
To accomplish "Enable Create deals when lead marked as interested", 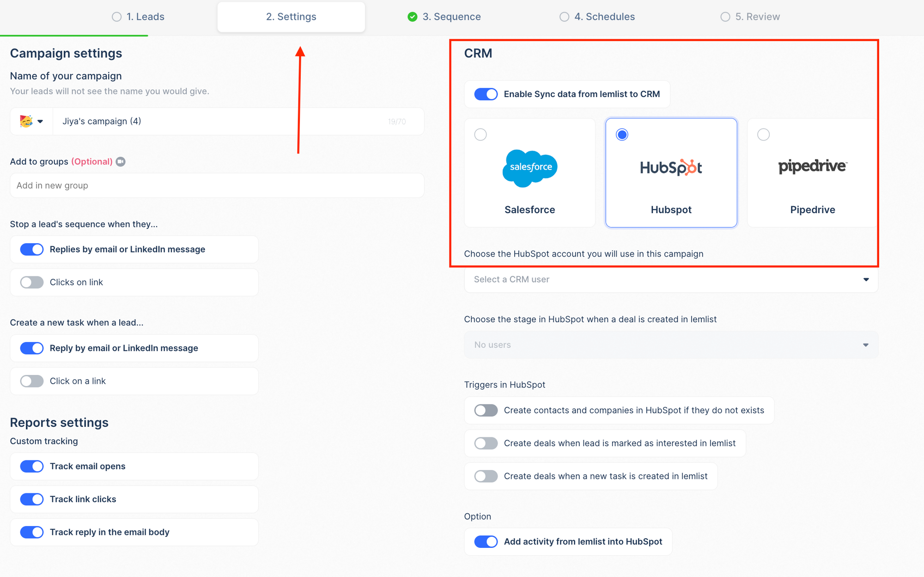I will [486, 443].
